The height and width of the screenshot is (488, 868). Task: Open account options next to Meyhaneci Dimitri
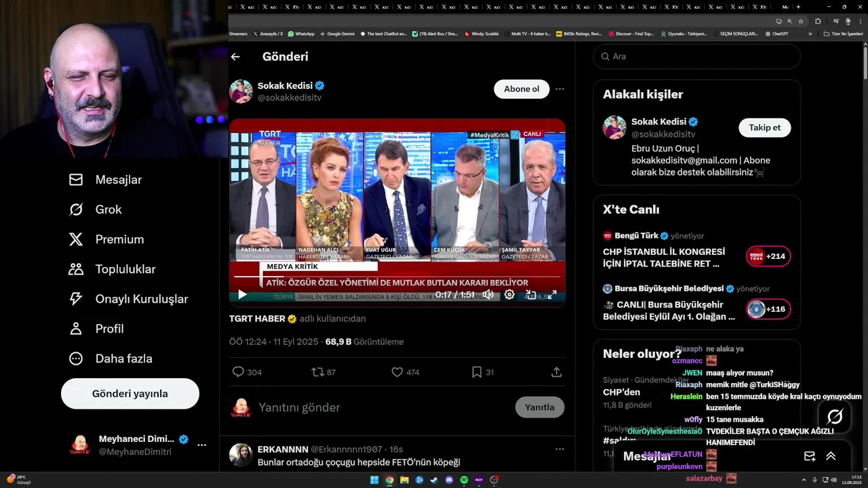(201, 445)
